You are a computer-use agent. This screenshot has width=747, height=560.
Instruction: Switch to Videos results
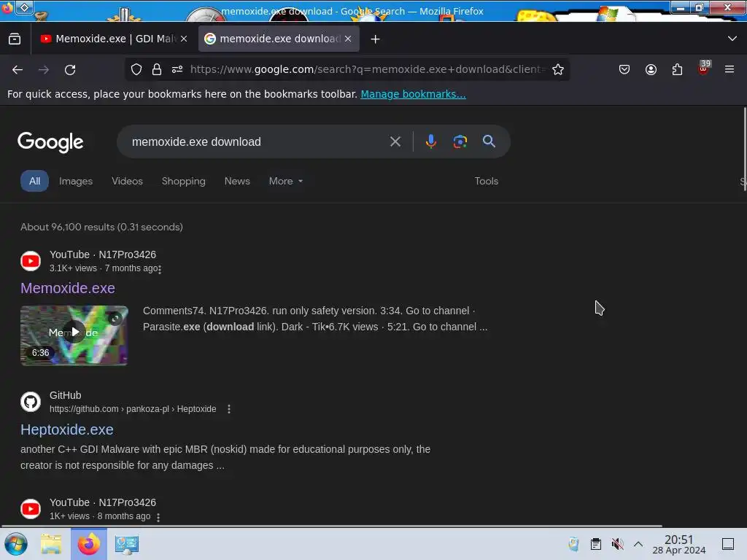tap(127, 181)
